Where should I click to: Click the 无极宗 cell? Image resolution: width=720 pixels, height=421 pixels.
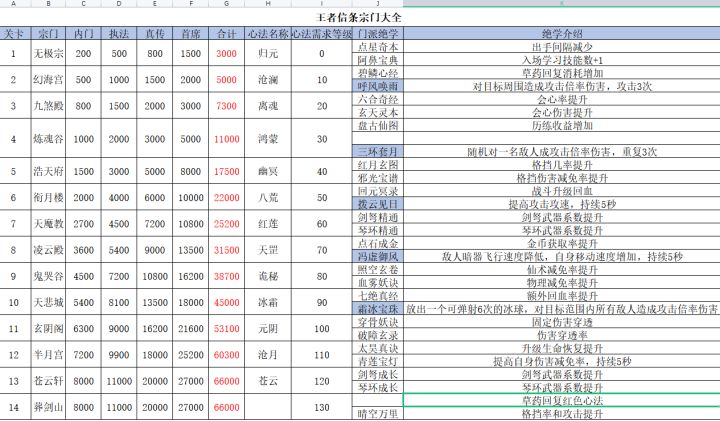tap(48, 53)
